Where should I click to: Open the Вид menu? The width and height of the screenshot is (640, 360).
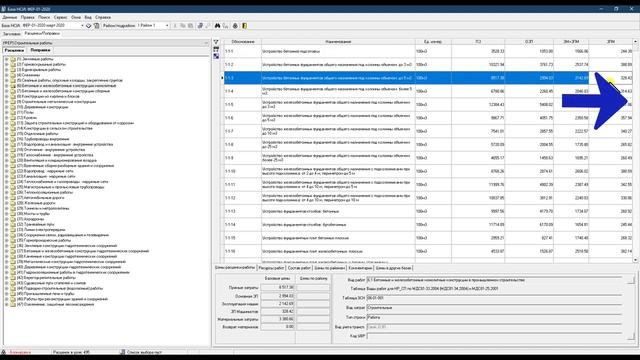click(88, 18)
